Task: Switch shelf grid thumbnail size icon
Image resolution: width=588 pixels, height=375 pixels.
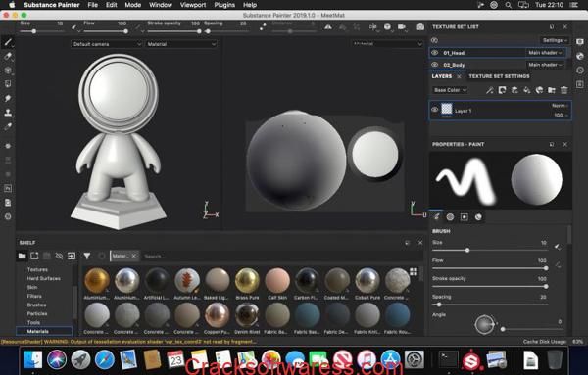Action: [x=414, y=271]
